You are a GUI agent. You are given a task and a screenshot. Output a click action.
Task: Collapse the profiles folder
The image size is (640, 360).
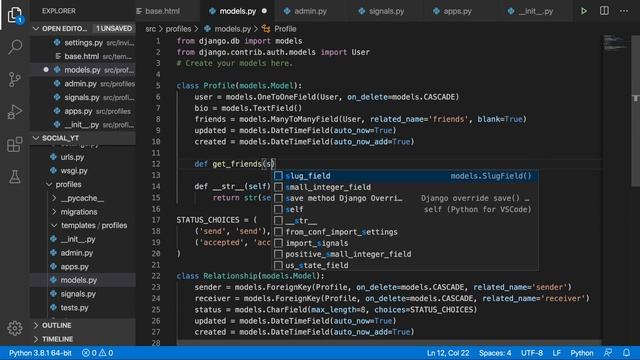pyautogui.click(x=49, y=184)
